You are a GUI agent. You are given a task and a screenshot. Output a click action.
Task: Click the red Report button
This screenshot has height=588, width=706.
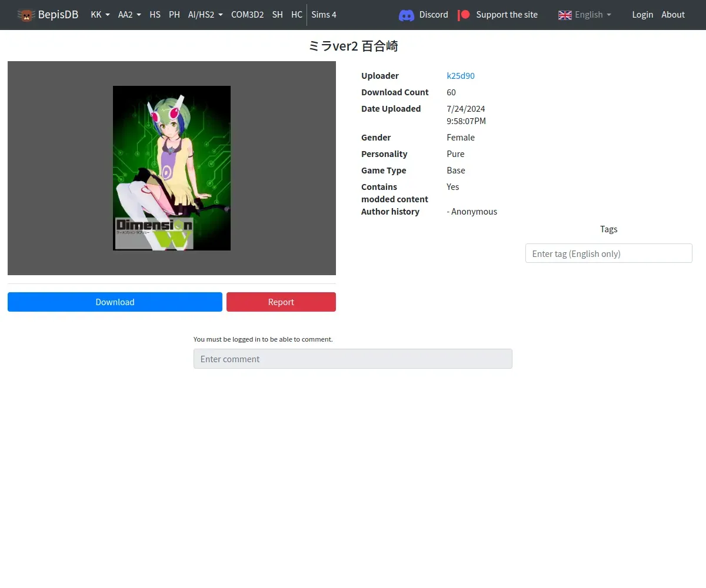(281, 302)
